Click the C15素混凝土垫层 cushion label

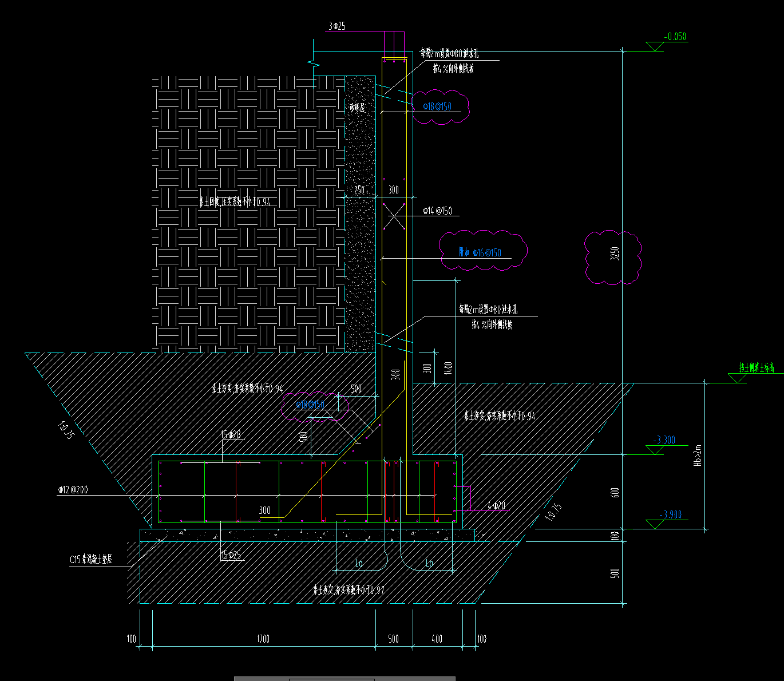91,560
